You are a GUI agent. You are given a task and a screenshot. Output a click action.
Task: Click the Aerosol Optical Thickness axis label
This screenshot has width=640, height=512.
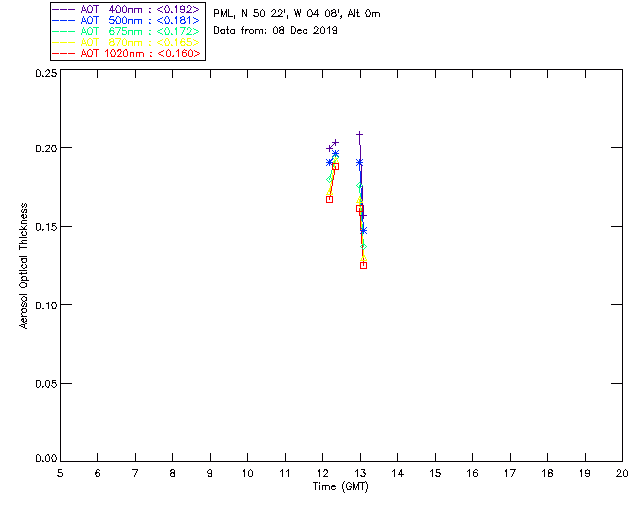pyautogui.click(x=24, y=266)
